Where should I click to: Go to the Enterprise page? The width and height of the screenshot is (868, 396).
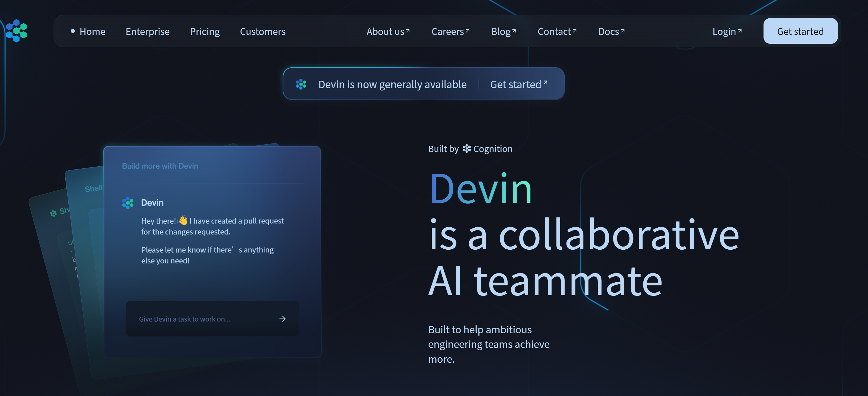(x=147, y=31)
